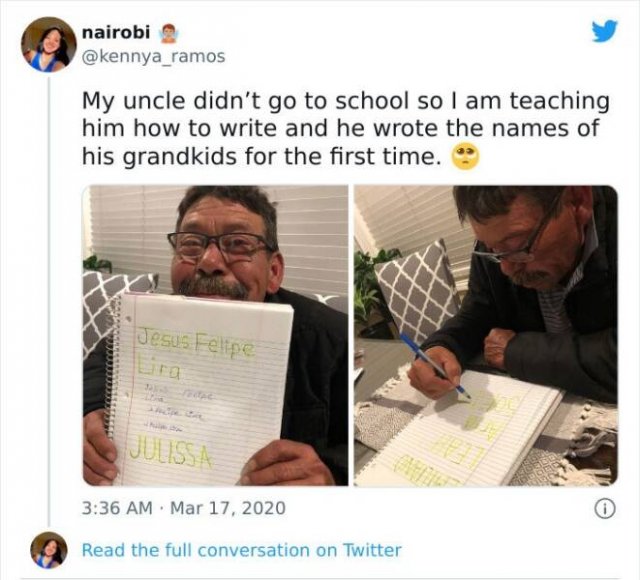Click the handwritten JULISSA name
Viewport: 640px width, 580px height.
(x=171, y=456)
